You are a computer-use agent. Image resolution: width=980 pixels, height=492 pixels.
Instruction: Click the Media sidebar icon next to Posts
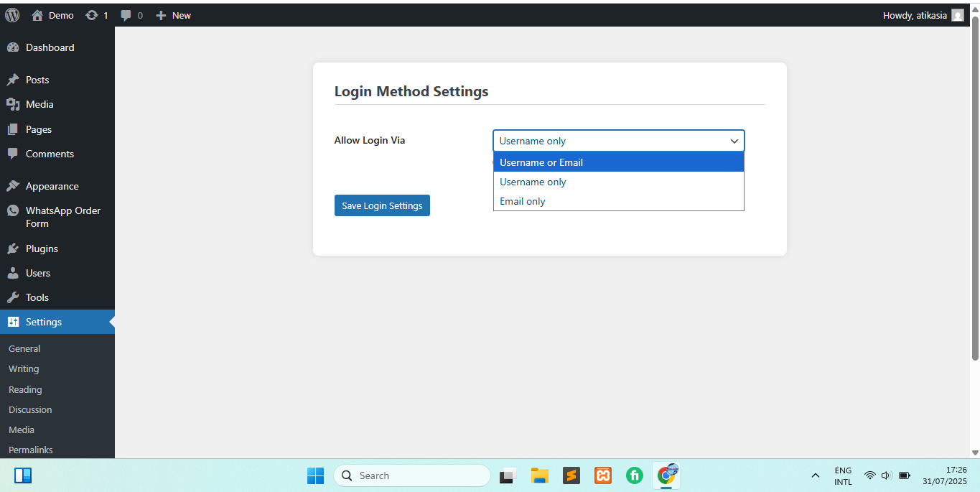point(13,104)
